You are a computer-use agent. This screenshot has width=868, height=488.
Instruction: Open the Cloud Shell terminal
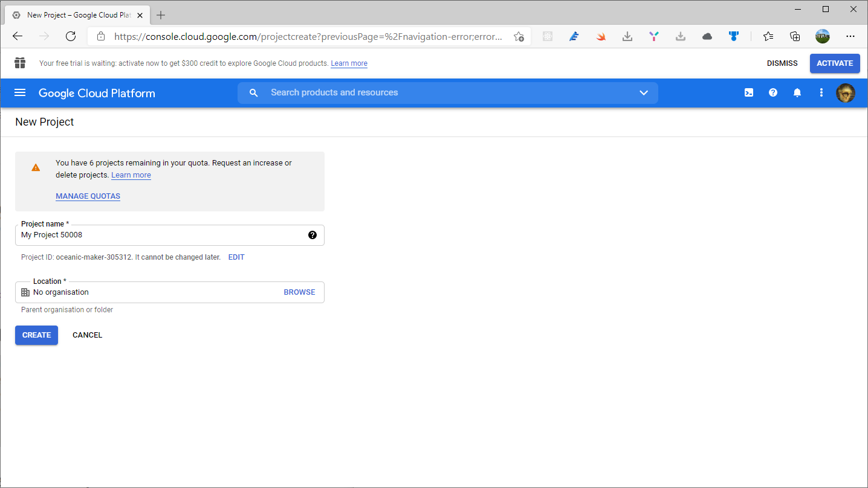(749, 92)
